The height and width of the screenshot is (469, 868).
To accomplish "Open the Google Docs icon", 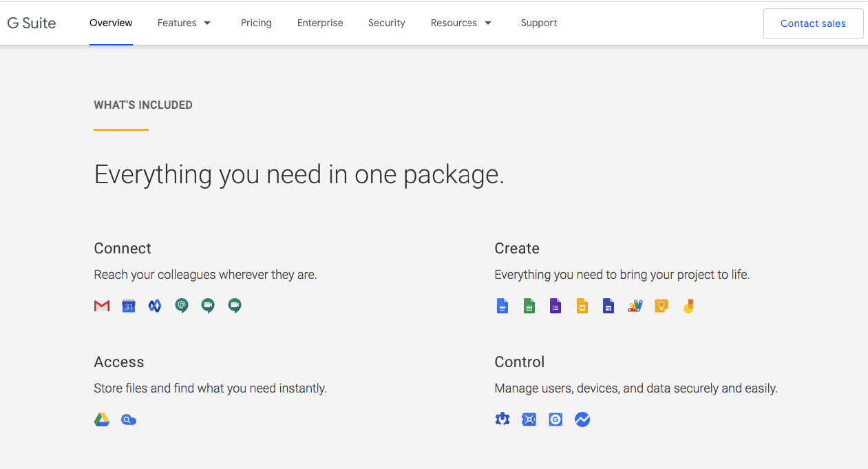I will pyautogui.click(x=502, y=306).
